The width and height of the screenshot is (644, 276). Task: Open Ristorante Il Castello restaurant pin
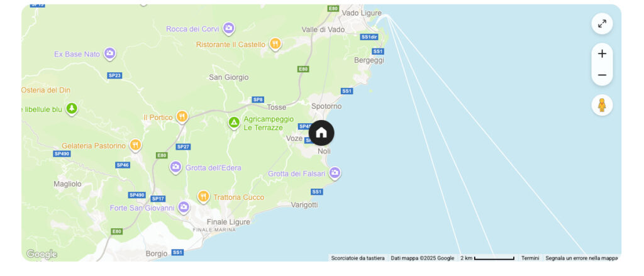coord(275,44)
